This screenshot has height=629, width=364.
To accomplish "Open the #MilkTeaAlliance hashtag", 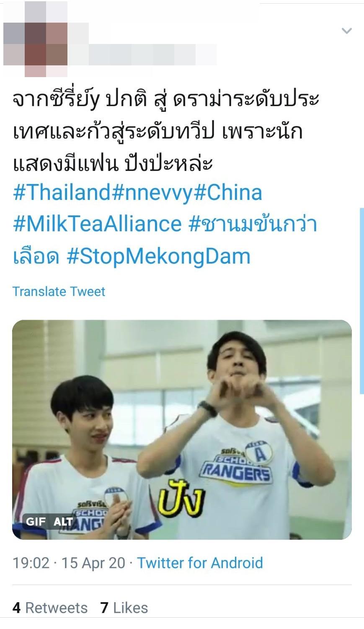I will tap(97, 224).
